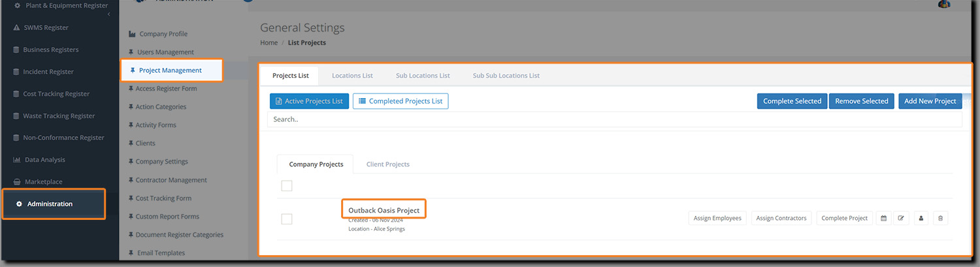980x267 pixels.
Task: Open Cost Tracking Form settings
Action: pos(160,198)
